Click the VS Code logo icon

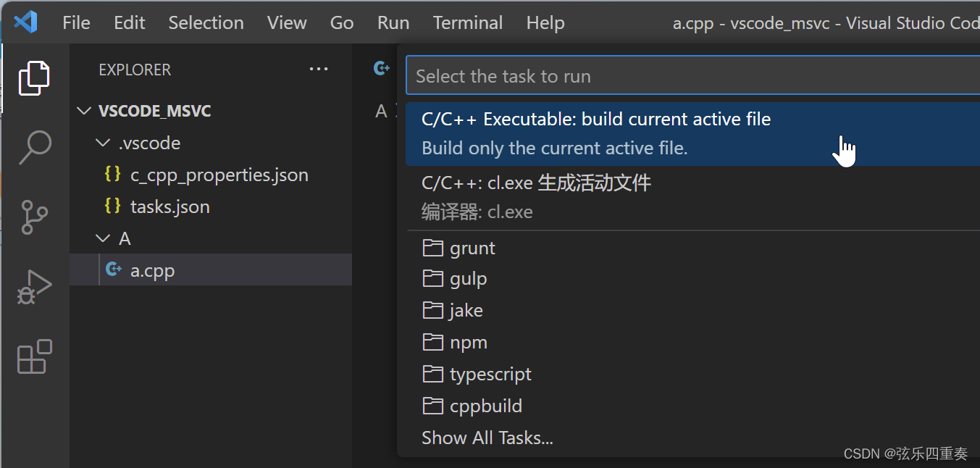coord(25,22)
